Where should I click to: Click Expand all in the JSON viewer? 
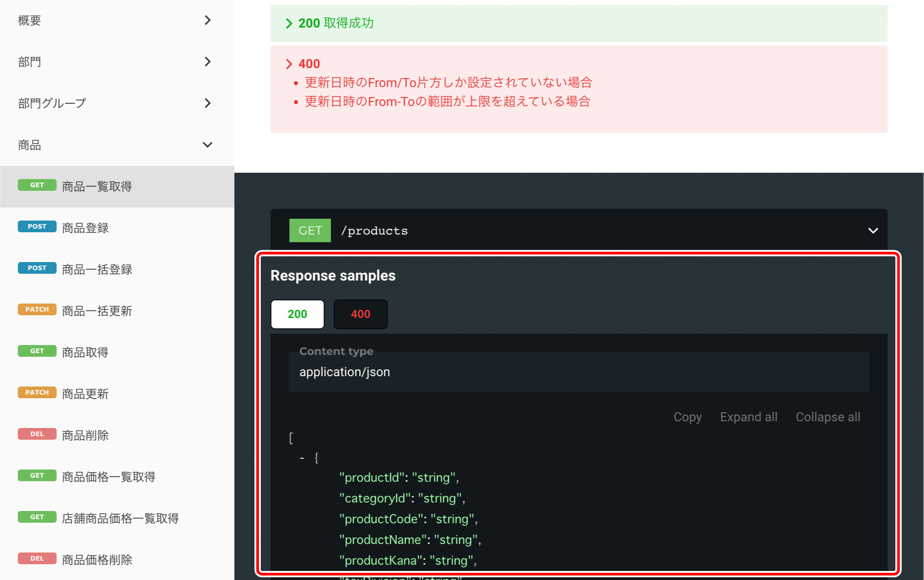[x=748, y=417]
